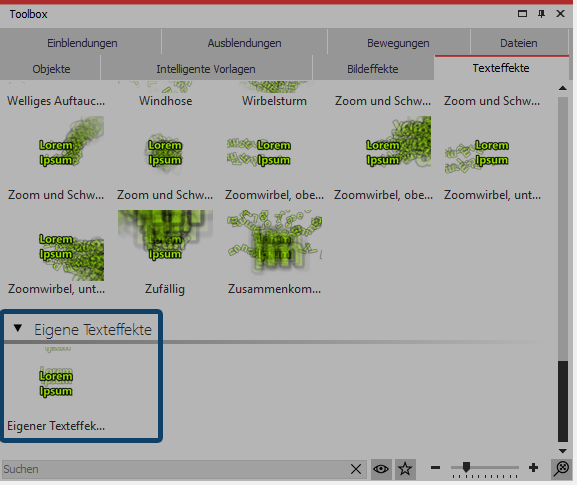
Task: Select first Zoom und Schw... thumbnail in middle row
Action: (56, 151)
